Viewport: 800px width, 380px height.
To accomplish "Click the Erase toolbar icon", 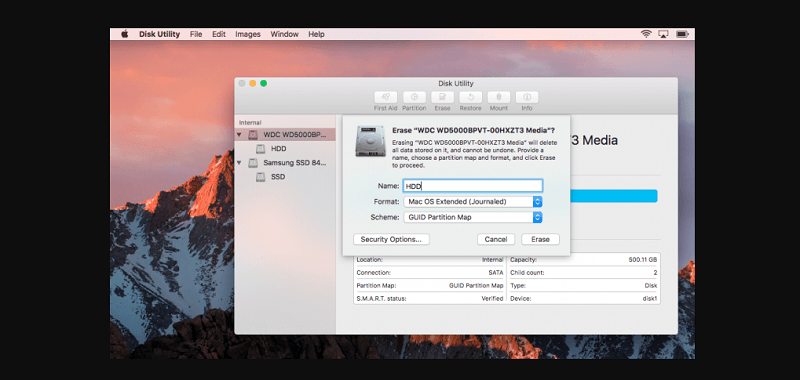I will click(x=442, y=97).
